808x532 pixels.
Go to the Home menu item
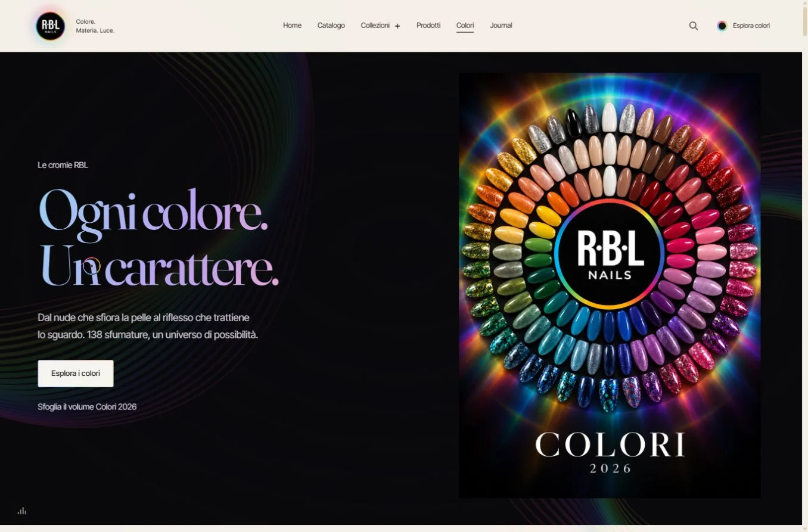[292, 26]
